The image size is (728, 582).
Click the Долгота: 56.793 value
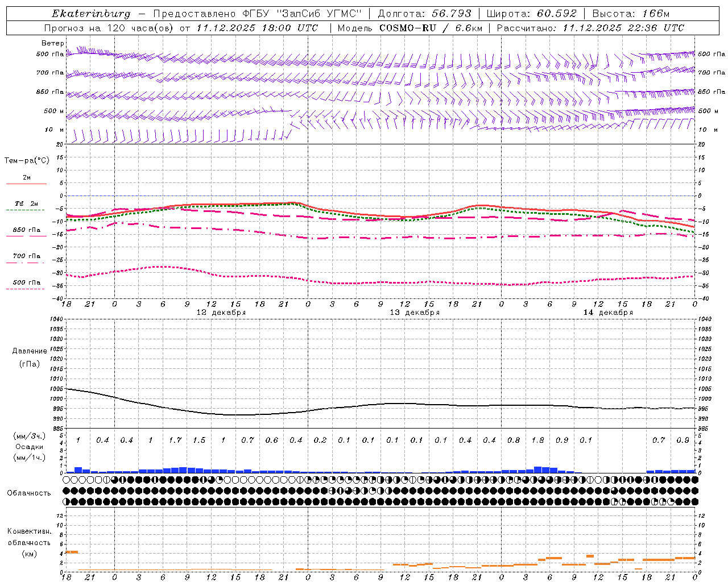tap(424, 14)
